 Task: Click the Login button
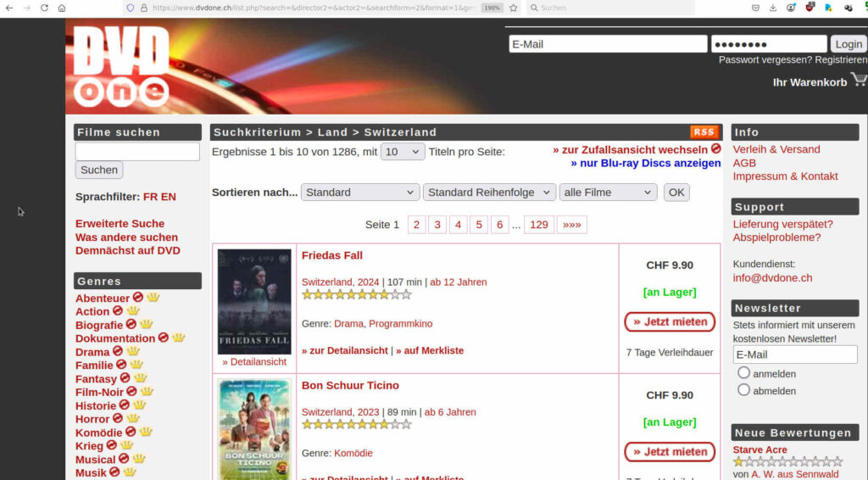coord(849,44)
